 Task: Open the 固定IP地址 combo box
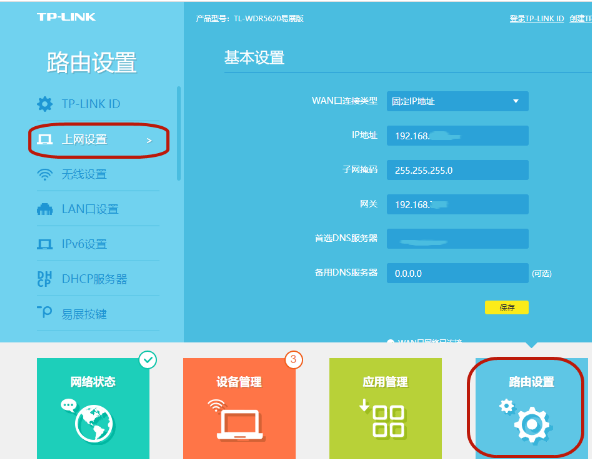[x=458, y=101]
